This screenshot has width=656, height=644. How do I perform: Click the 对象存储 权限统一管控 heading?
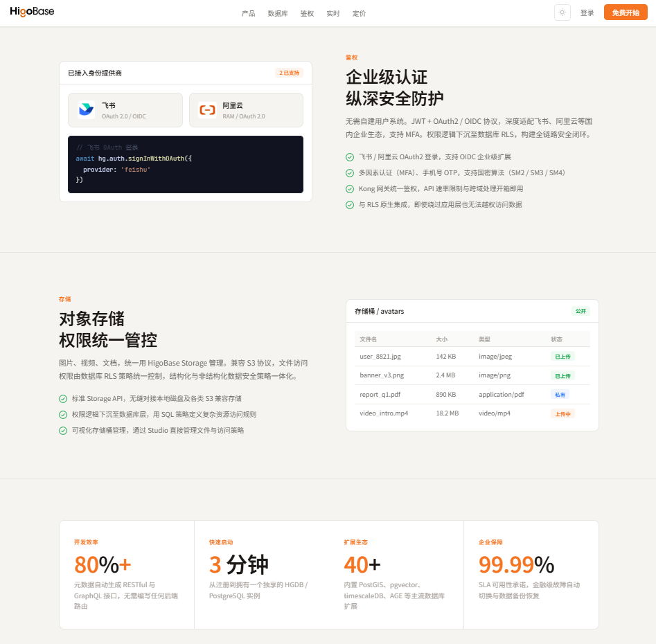click(108, 330)
